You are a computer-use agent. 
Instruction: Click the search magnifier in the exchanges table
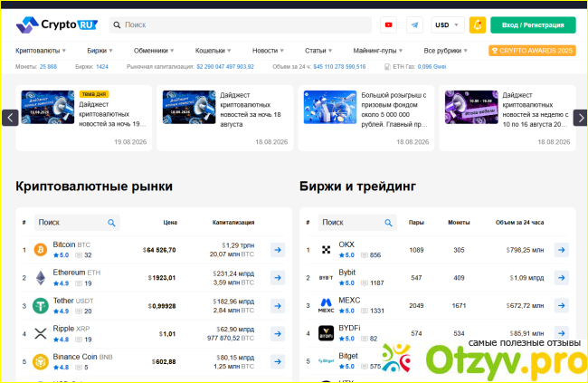(388, 223)
